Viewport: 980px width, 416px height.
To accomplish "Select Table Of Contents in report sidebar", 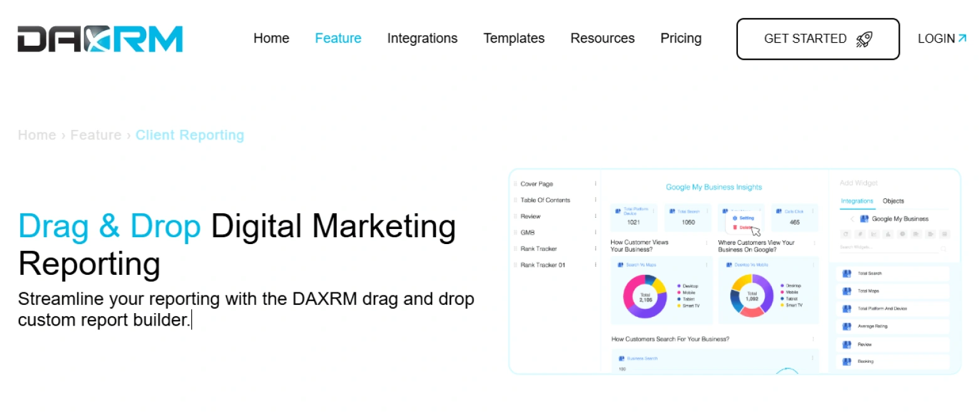I will pos(545,200).
